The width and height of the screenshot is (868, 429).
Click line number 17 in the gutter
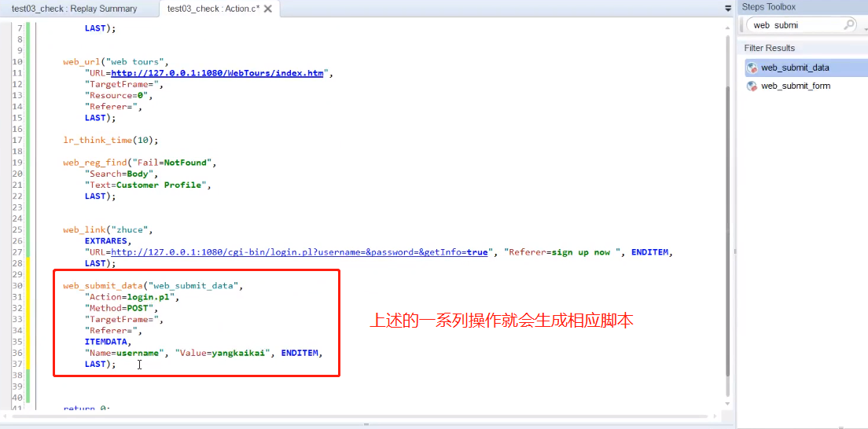pos(17,140)
